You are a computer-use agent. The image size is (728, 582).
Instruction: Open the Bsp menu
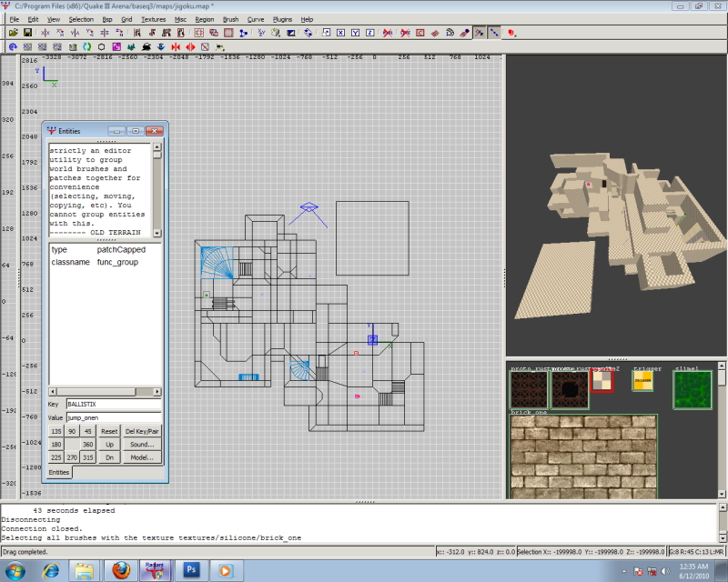click(x=107, y=19)
